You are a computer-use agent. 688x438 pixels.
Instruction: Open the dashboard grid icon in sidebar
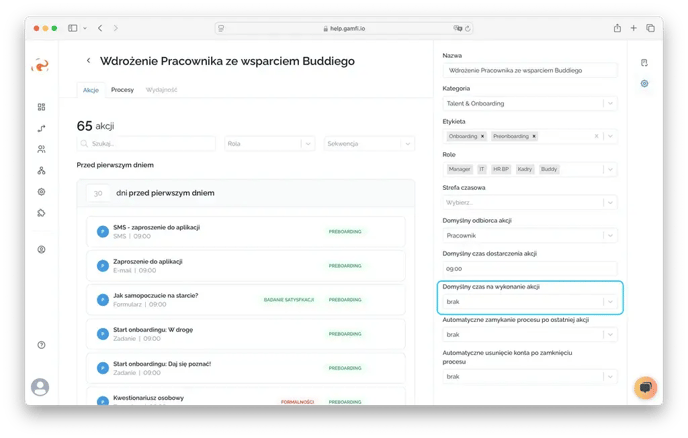coord(41,107)
